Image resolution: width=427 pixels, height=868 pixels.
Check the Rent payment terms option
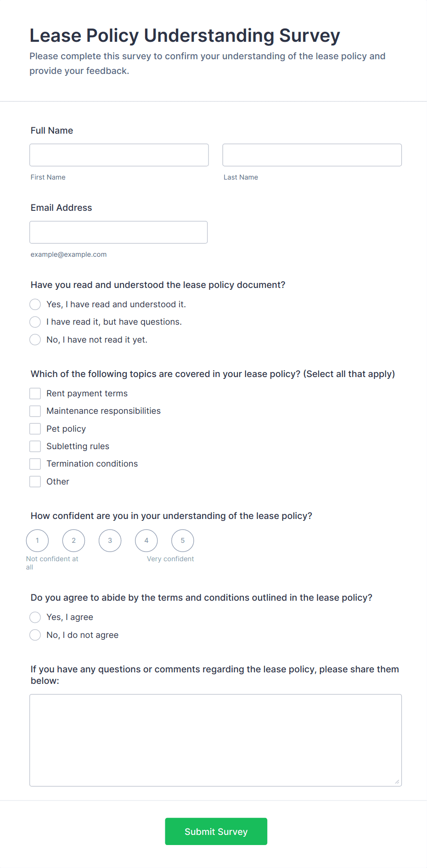[35, 393]
